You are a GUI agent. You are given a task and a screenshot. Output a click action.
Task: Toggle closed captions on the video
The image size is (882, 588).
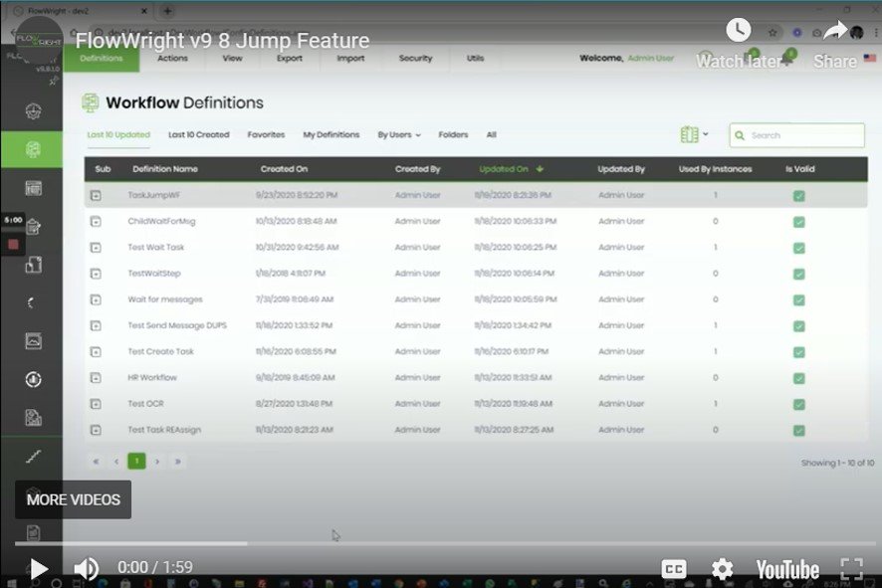click(674, 569)
